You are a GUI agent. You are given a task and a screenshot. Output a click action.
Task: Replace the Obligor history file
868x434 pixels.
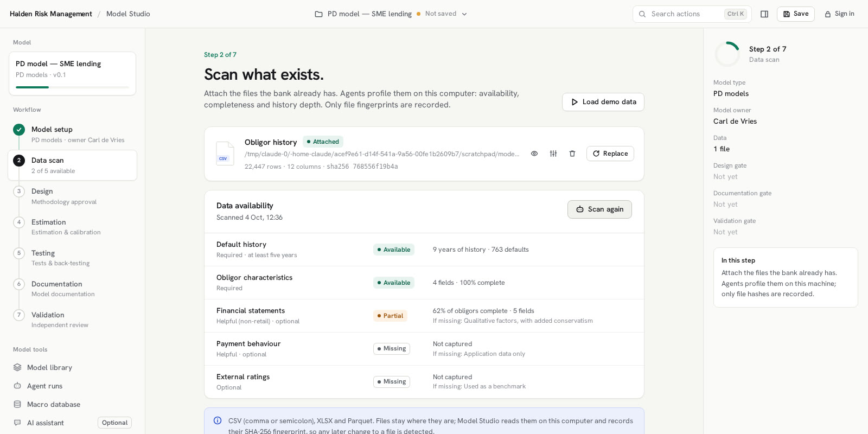610,154
